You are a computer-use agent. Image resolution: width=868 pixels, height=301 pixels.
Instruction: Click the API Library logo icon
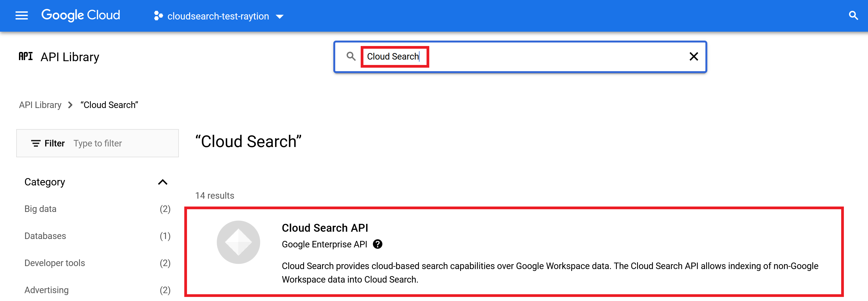coord(25,56)
